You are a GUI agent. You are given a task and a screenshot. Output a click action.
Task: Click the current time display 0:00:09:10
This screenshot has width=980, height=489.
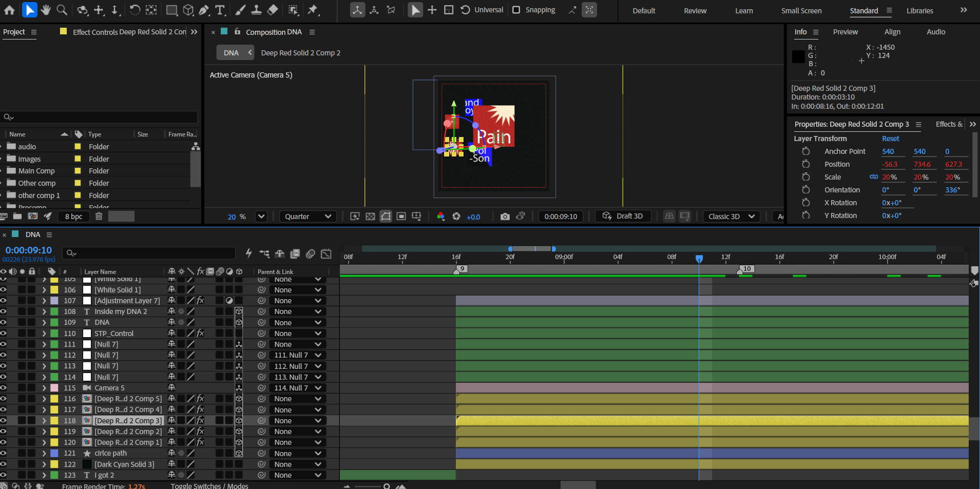coord(29,250)
